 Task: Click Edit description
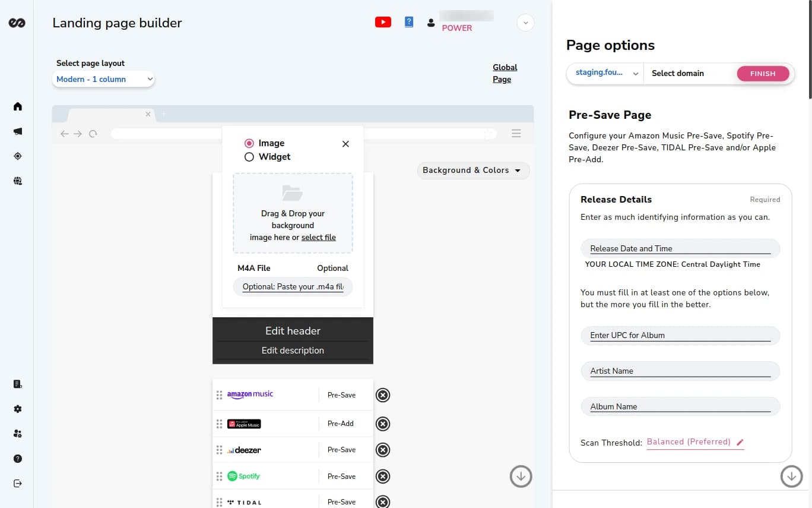pyautogui.click(x=293, y=351)
